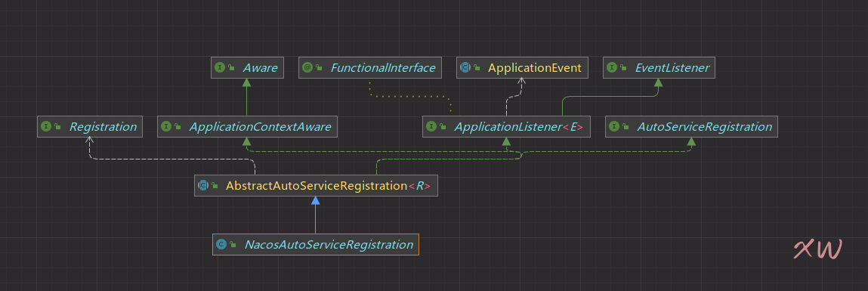Click the lock icon on FunctionalInterface
Screen dimensions: 868x291
319,67
